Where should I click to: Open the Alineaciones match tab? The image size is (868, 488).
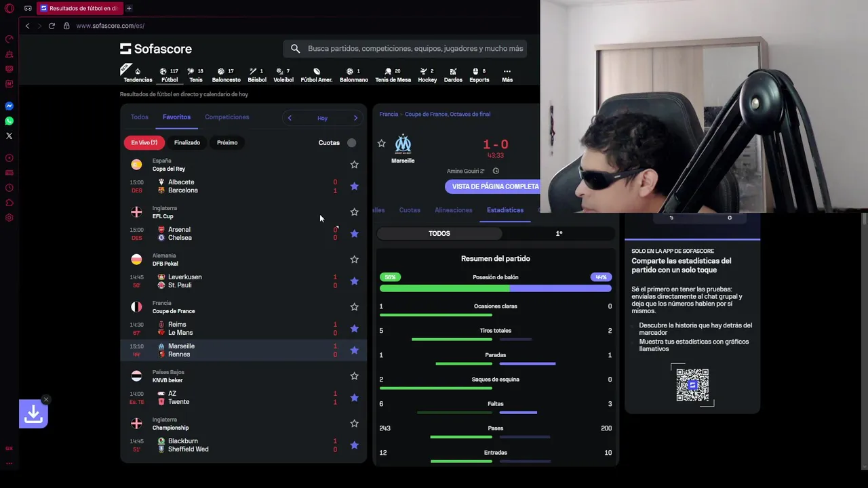coord(454,210)
